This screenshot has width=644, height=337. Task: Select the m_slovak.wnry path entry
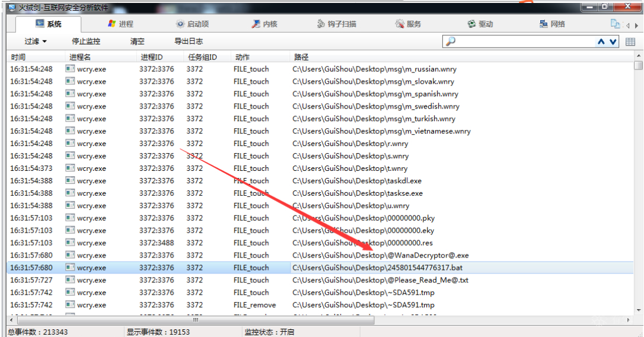(x=373, y=81)
